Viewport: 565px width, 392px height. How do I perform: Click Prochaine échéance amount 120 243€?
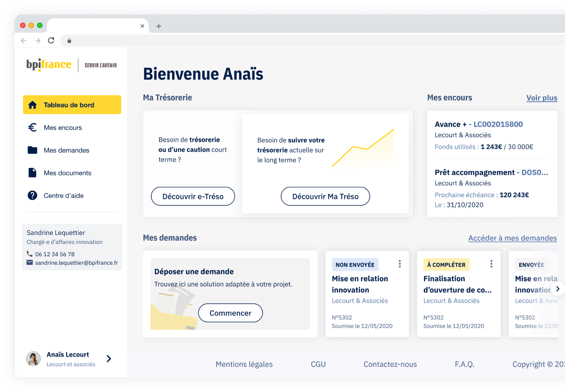(514, 195)
